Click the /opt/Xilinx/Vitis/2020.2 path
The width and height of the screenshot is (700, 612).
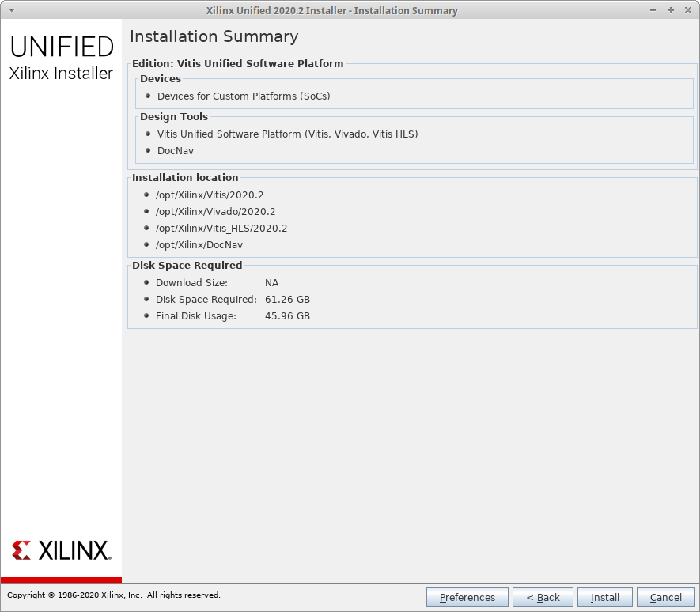210,195
